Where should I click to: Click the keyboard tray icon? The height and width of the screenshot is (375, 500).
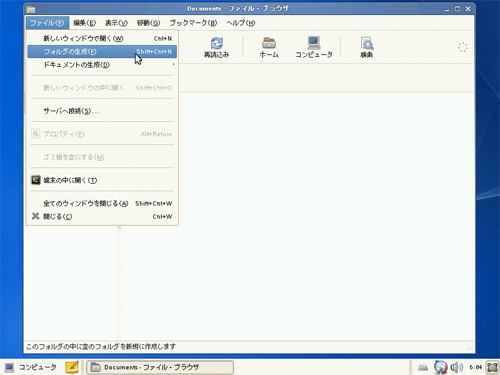click(423, 367)
